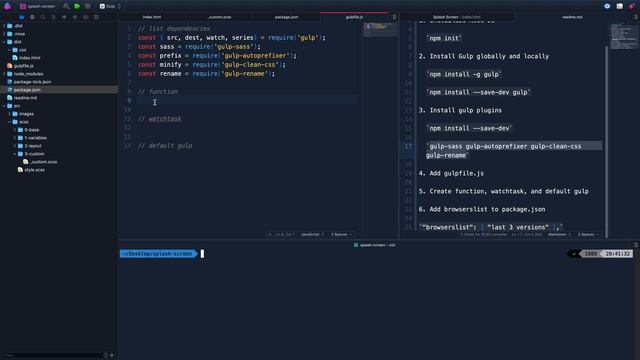Switch to the index.html tab
The width and height of the screenshot is (640, 360).
tap(152, 17)
